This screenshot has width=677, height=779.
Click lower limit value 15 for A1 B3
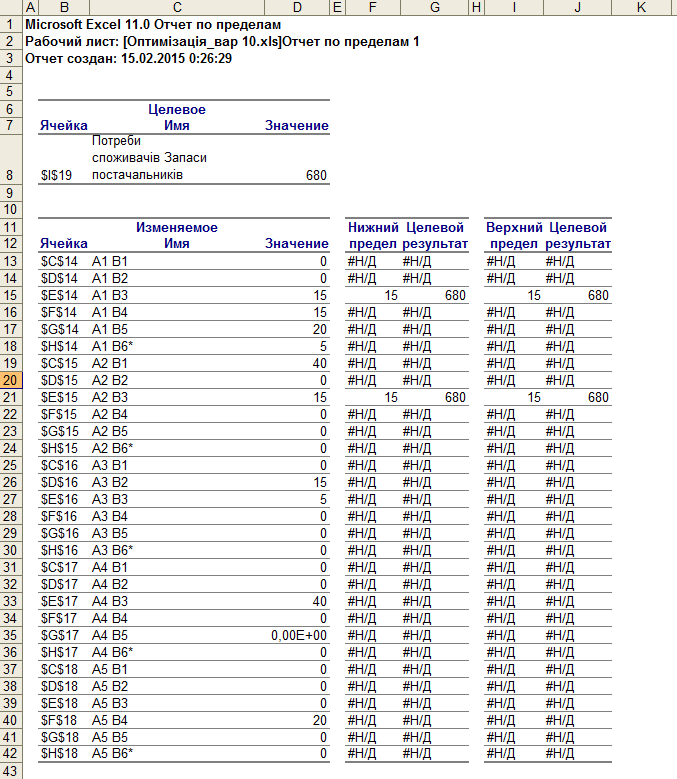[x=391, y=296]
